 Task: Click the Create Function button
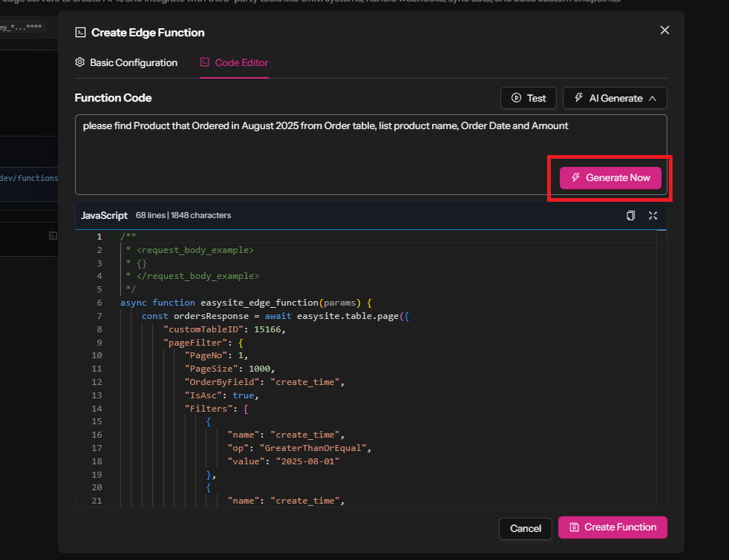coord(612,527)
